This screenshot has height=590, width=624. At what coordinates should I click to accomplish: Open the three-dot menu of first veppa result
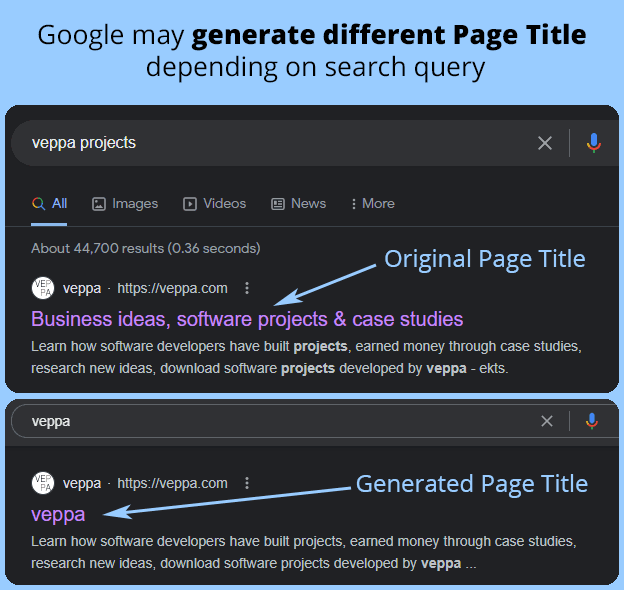click(x=247, y=288)
